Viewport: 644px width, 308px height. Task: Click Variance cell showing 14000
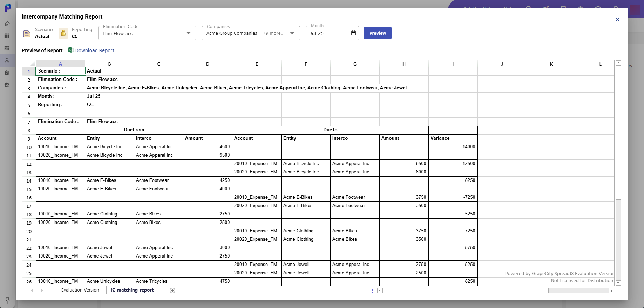[453, 147]
